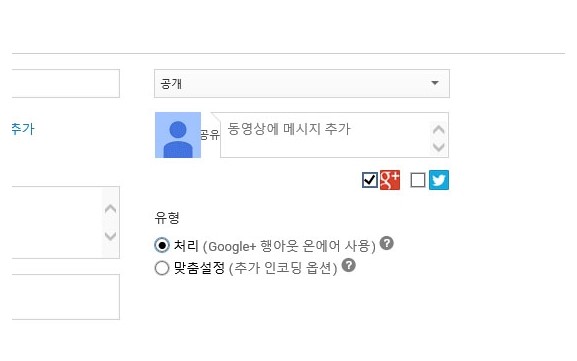Click the dropdown arrow on 공개 selector
The height and width of the screenshot is (361, 577).
pyautogui.click(x=435, y=83)
